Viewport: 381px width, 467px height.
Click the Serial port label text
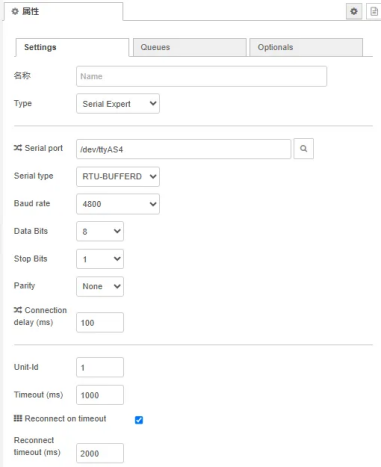44,148
